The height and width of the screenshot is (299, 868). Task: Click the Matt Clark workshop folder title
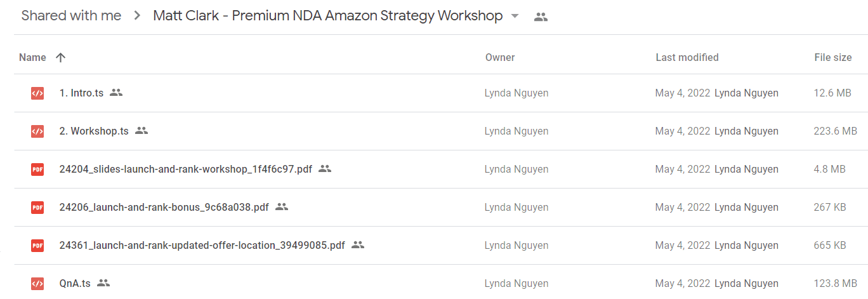click(x=328, y=16)
